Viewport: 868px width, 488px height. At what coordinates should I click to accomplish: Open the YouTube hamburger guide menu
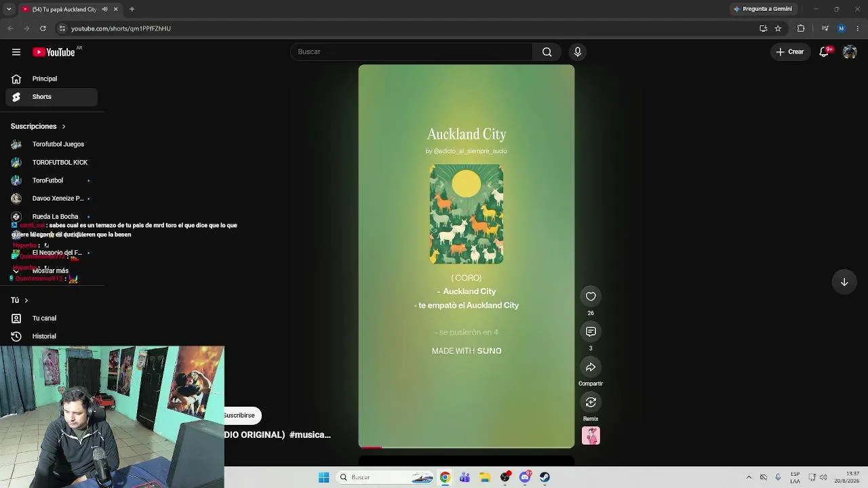pyautogui.click(x=16, y=52)
